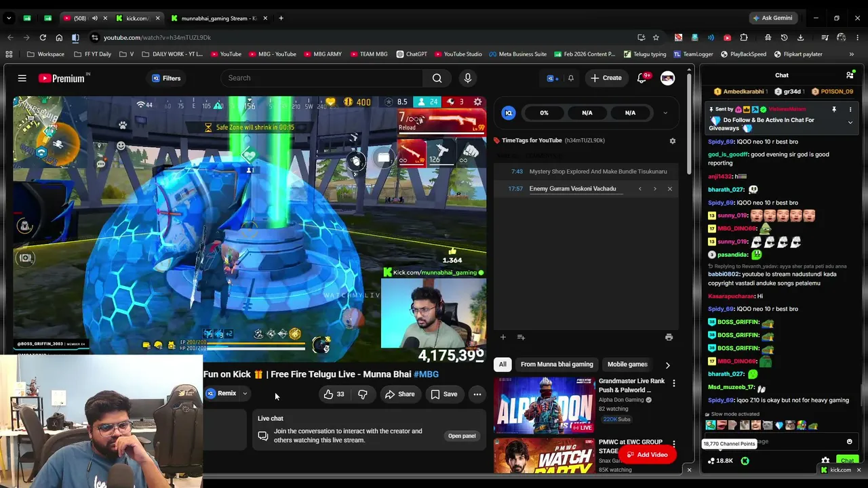Open the 18.8K channel points button
868x488 pixels.
pyautogui.click(x=720, y=461)
